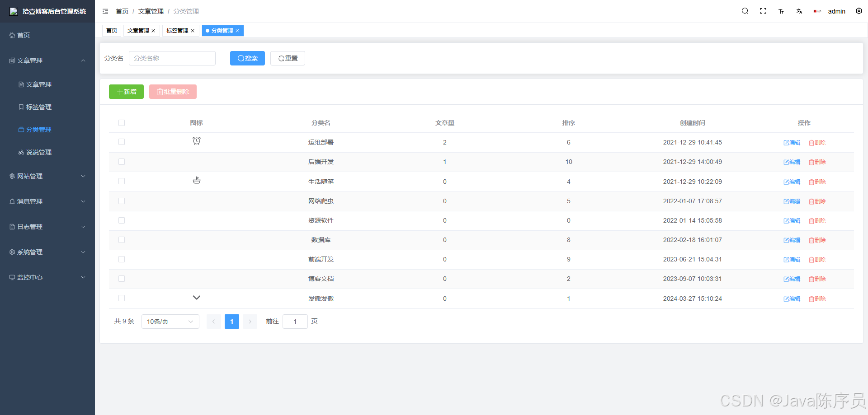Open the font size setting icon

coord(781,11)
